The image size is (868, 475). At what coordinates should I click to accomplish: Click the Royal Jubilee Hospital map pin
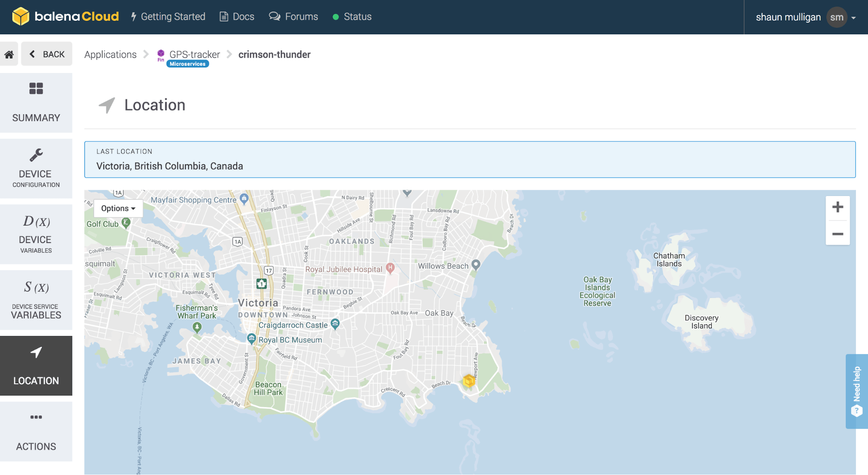(x=390, y=268)
